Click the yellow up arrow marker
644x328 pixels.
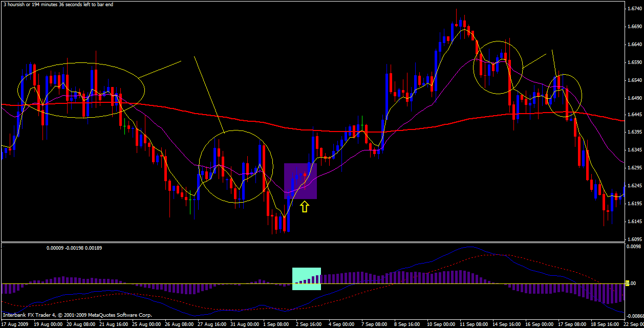(x=305, y=207)
